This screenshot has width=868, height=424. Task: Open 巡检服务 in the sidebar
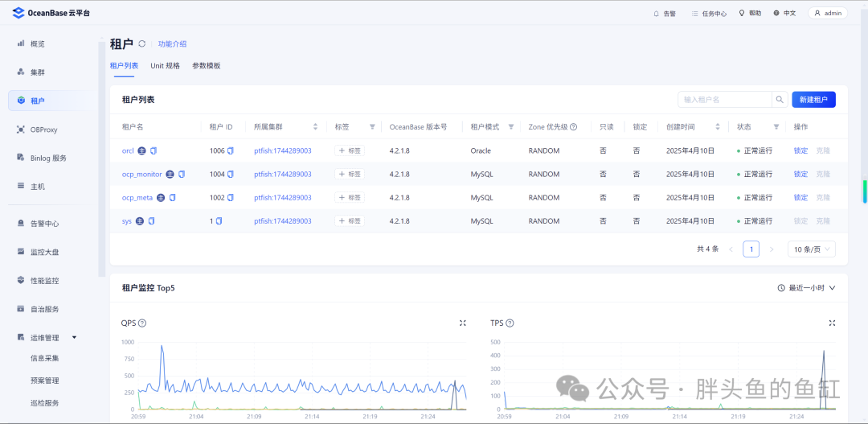click(45, 403)
